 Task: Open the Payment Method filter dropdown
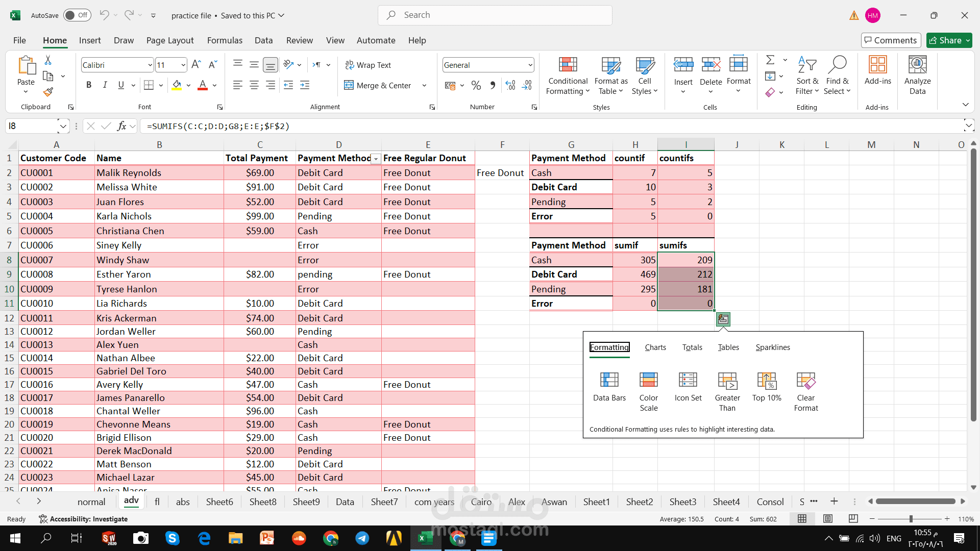point(376,159)
